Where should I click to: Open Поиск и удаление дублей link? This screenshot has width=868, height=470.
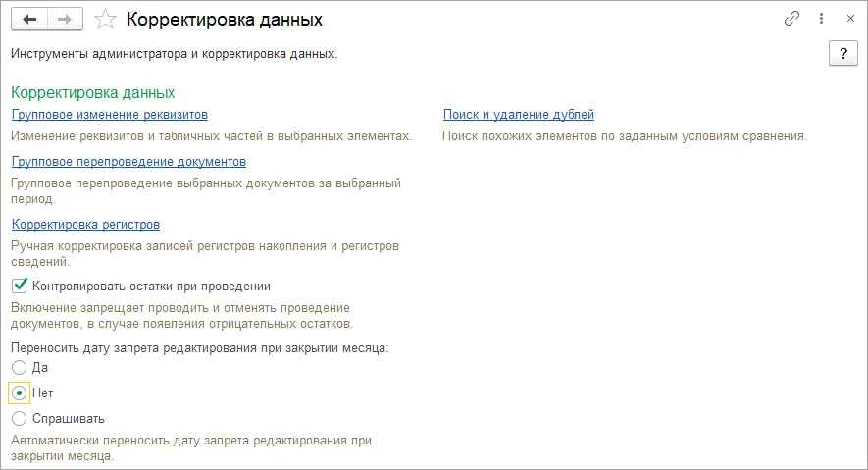519,115
